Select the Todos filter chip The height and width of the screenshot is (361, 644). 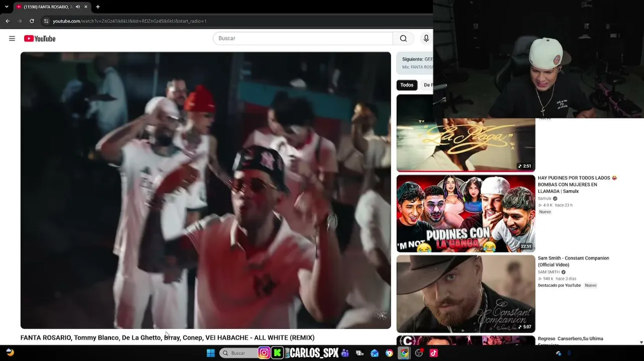click(407, 85)
